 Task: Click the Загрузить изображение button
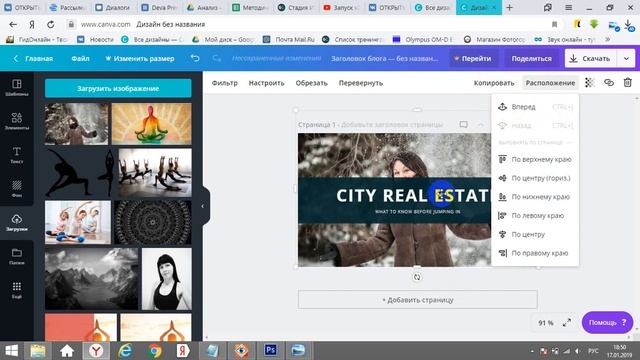[x=118, y=88]
